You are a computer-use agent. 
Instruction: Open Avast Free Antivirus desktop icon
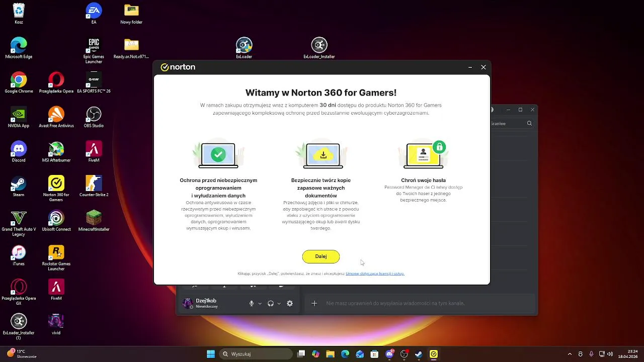click(56, 118)
